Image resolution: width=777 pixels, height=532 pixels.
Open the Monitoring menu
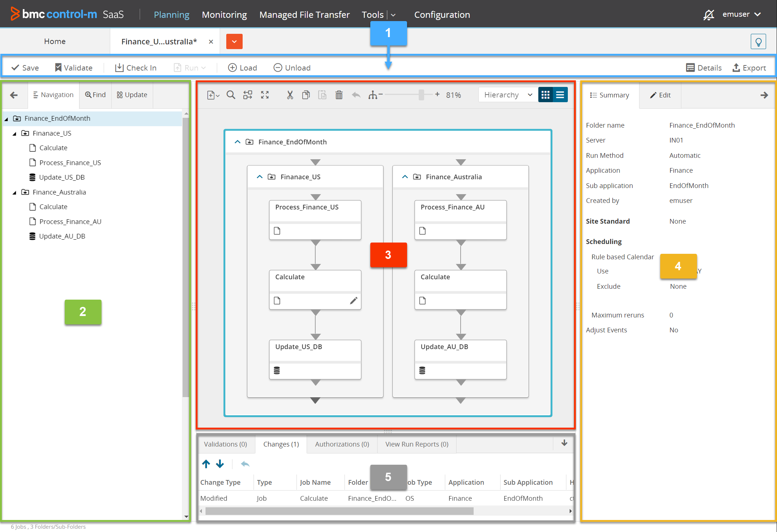tap(224, 15)
